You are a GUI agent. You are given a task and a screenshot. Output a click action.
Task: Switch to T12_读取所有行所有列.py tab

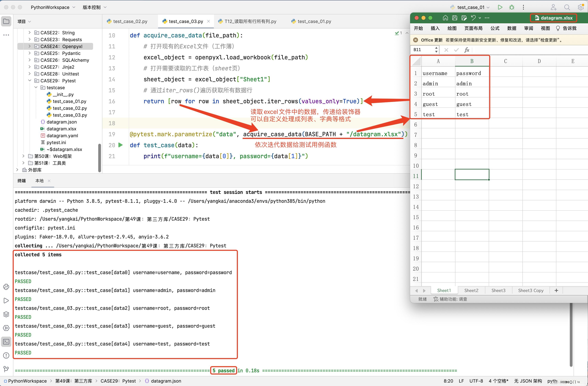pyautogui.click(x=247, y=21)
